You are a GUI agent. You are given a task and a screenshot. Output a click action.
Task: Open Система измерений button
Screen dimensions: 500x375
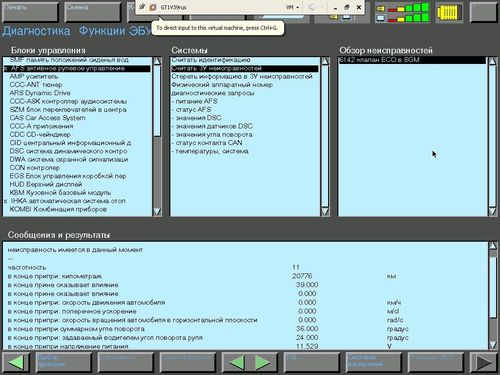(374, 362)
